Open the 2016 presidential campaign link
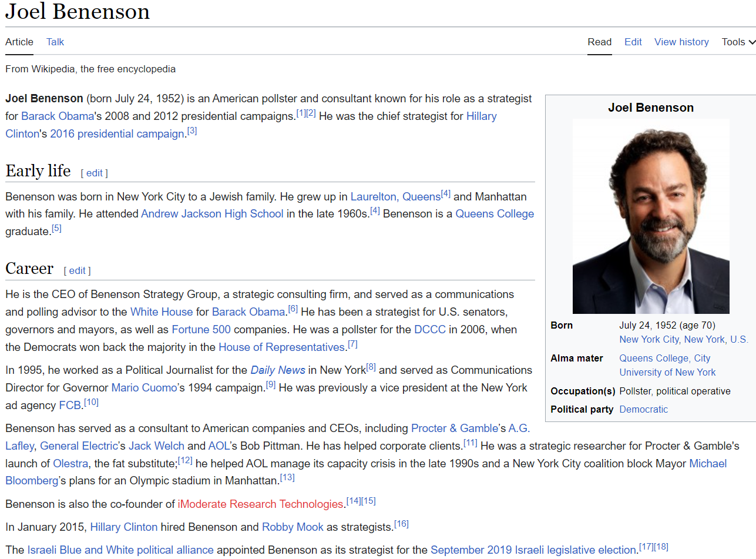 click(117, 133)
